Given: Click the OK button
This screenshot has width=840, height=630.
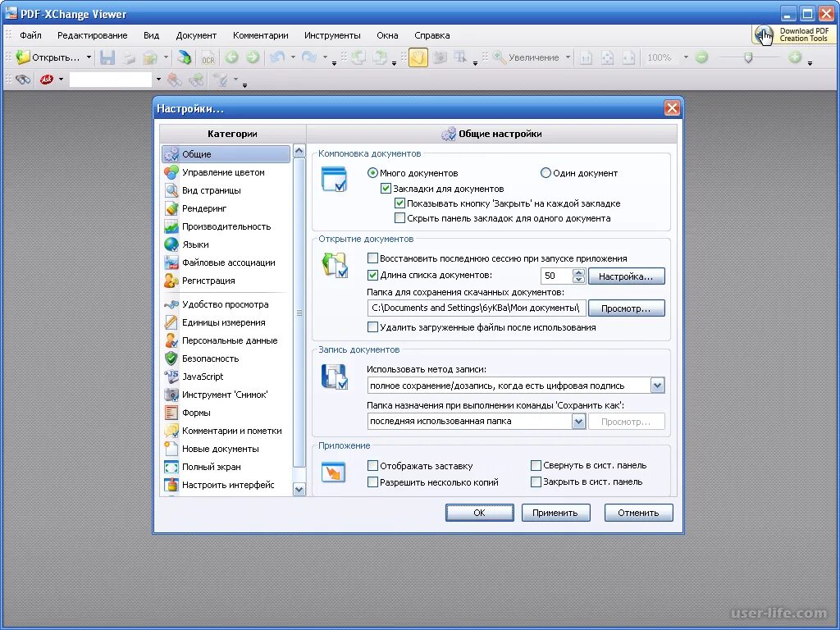Looking at the screenshot, I should tap(479, 513).
